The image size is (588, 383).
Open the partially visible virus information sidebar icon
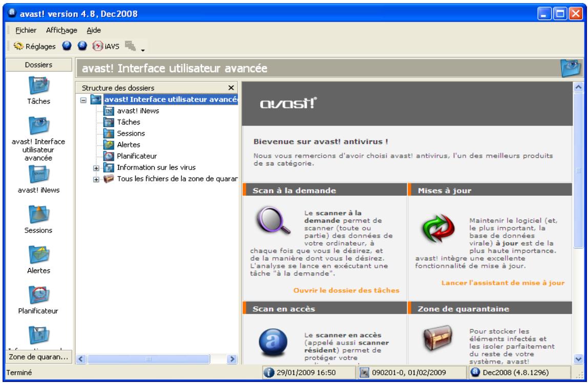tap(38, 335)
